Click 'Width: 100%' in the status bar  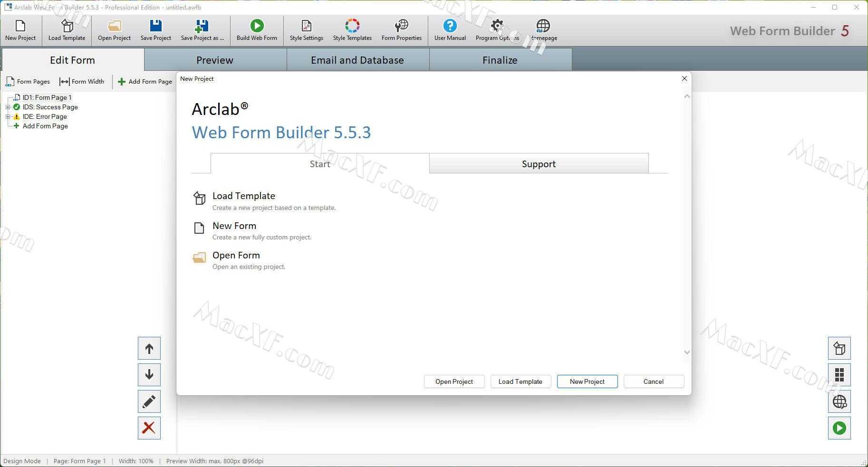coord(136,461)
